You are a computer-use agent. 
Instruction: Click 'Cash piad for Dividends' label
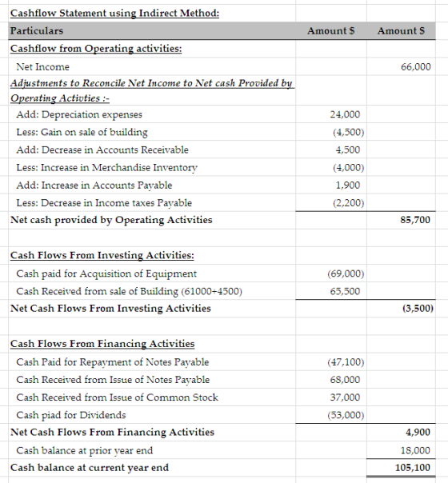coord(71,415)
